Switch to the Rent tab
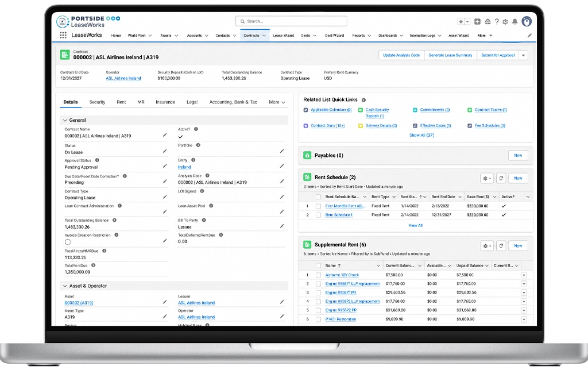The width and height of the screenshot is (588, 370). click(x=121, y=102)
